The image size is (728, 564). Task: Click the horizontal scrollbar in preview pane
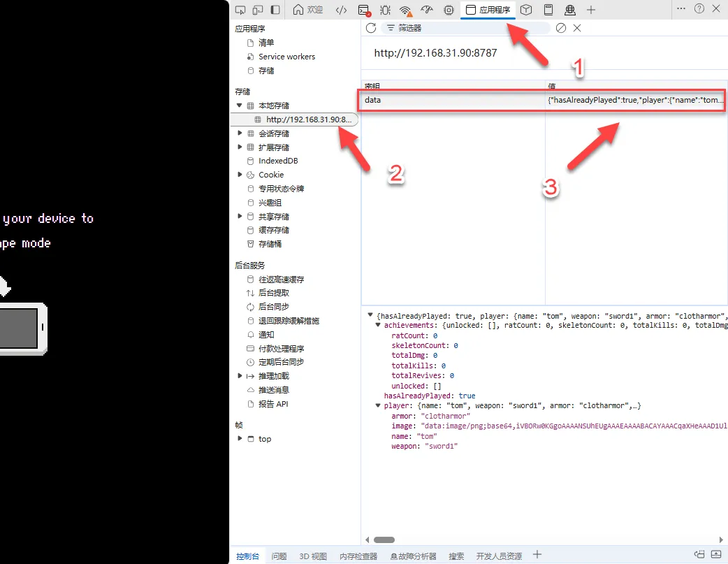(384, 540)
